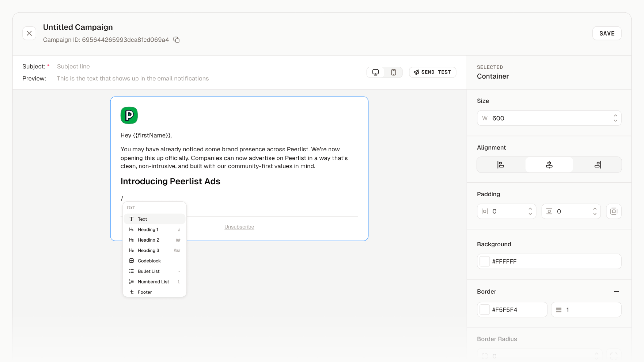The image size is (644, 362).
Task: Switch to mobile preview mode
Action: pos(393,72)
